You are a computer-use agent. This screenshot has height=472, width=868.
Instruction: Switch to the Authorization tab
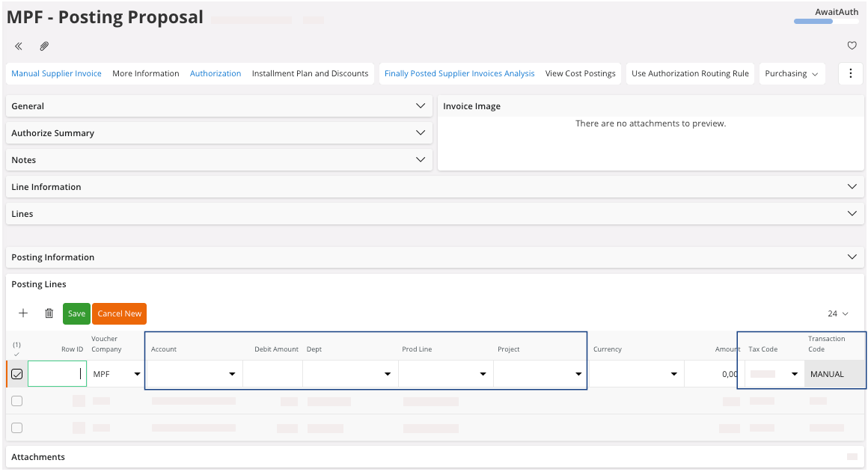216,73
